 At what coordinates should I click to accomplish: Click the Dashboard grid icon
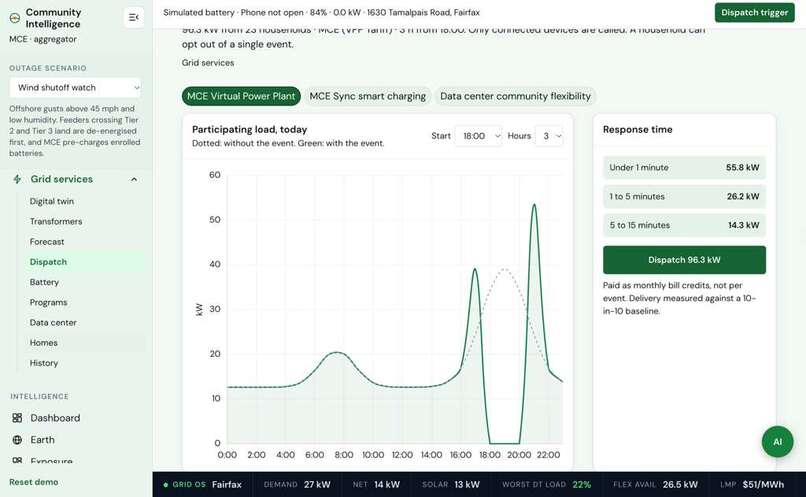[17, 418]
